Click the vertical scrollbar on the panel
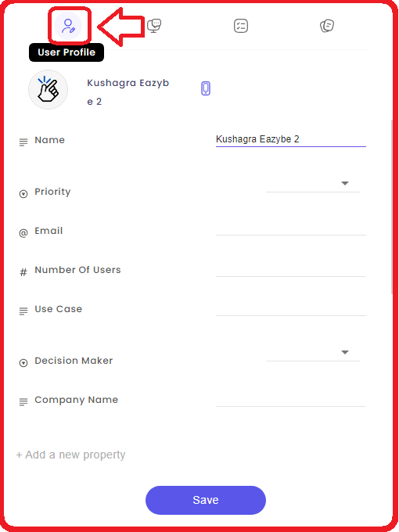 tap(393, 207)
